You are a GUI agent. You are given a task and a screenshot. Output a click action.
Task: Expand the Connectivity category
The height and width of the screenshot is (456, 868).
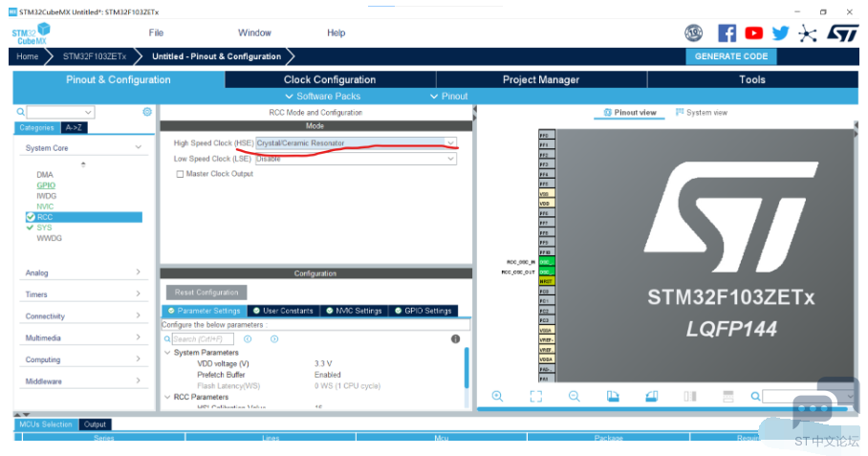coord(139,315)
